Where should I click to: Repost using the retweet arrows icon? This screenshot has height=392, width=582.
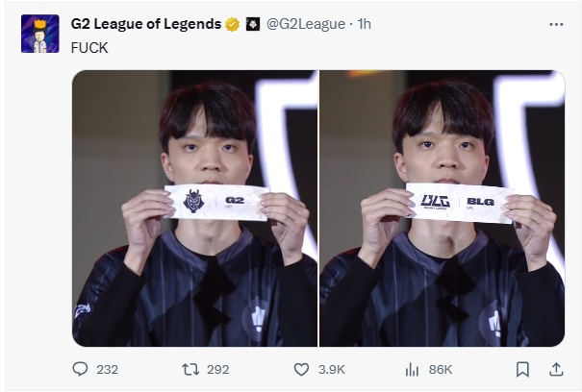pos(190,369)
